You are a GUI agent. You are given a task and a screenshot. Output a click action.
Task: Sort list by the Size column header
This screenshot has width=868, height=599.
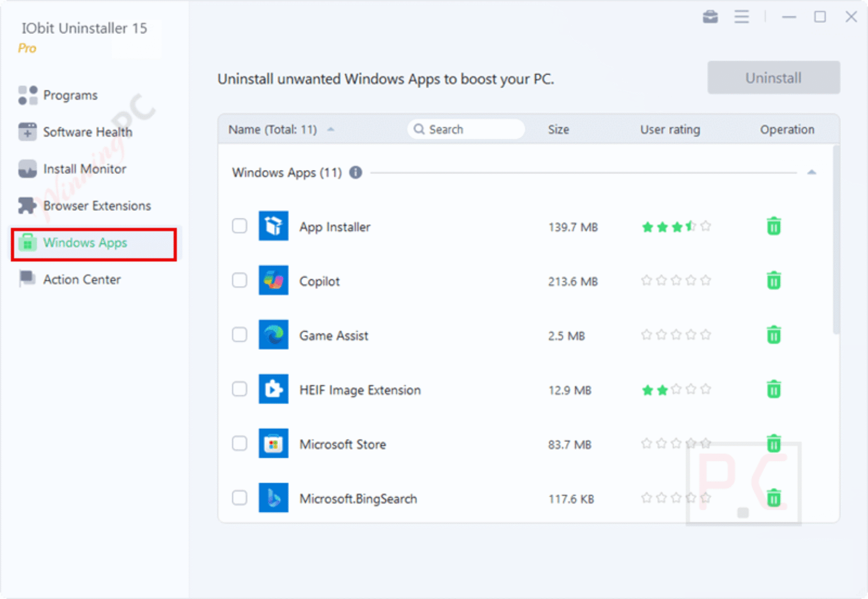pyautogui.click(x=558, y=129)
